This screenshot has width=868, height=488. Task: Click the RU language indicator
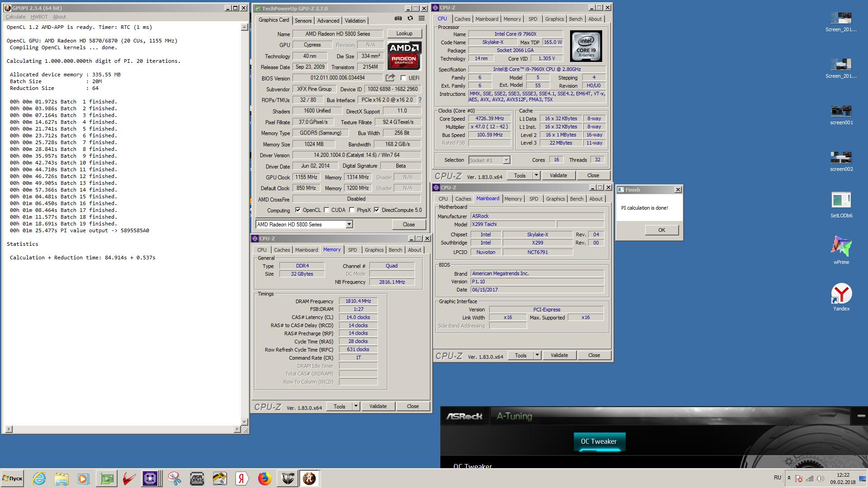tap(778, 477)
